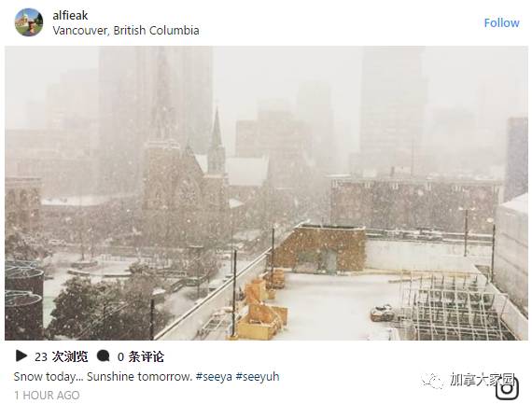
Task: Click the play triangle icon beside 23 views
Action: coord(21,355)
